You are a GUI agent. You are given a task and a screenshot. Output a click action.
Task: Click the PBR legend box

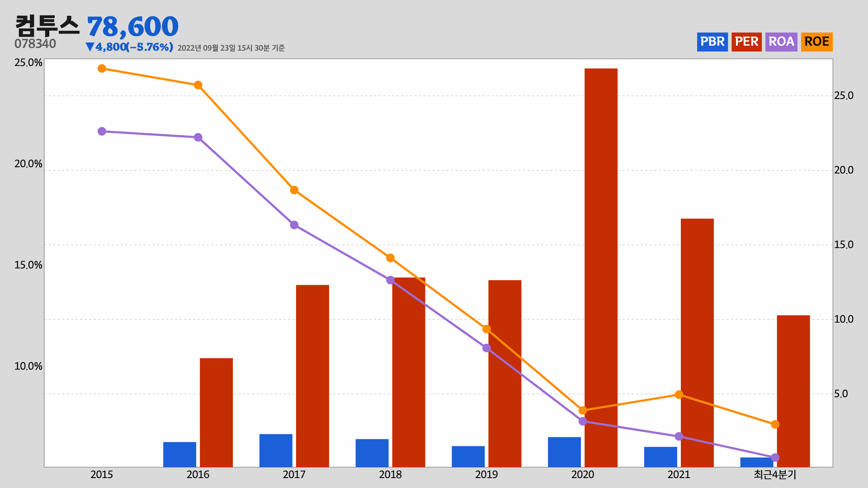[712, 42]
